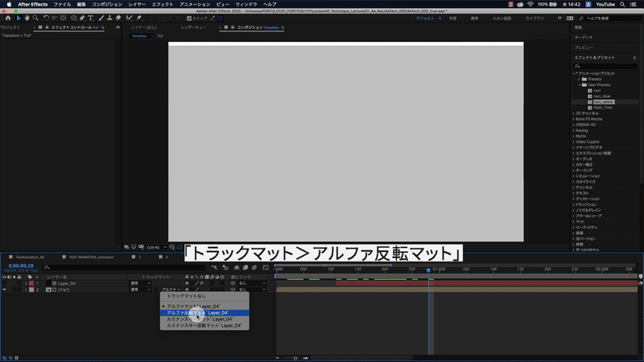
Task: Open the オーディオ panel
Action: pos(583,37)
